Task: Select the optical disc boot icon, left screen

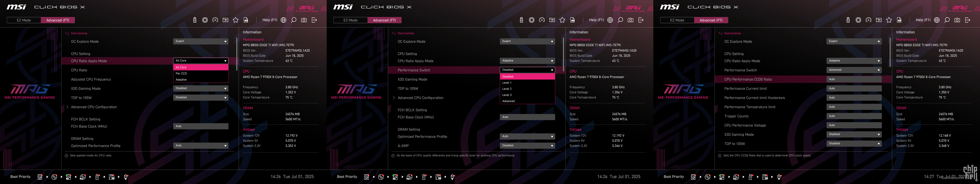Action: pyautogui.click(x=54, y=177)
